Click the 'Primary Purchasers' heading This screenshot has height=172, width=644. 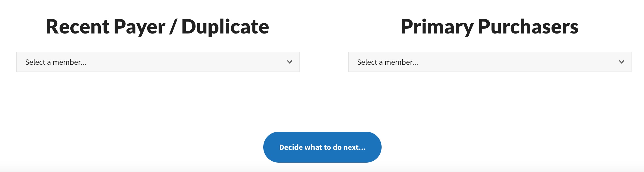(489, 27)
